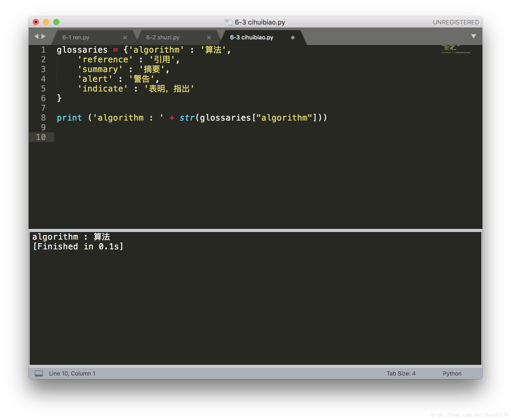This screenshot has height=420, width=511.
Task: Maximize window with the green button
Action: tap(56, 22)
